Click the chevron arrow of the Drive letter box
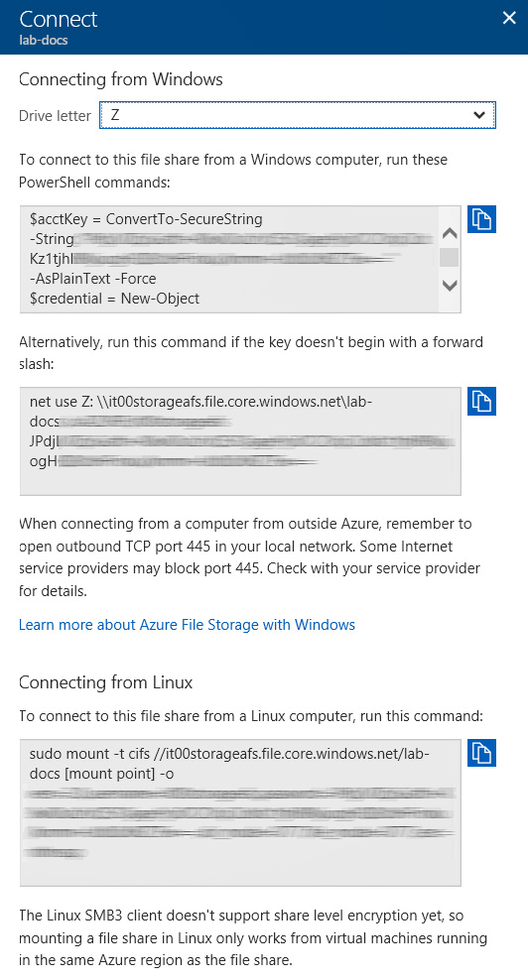Viewport: 528px width, 980px height. point(479,115)
